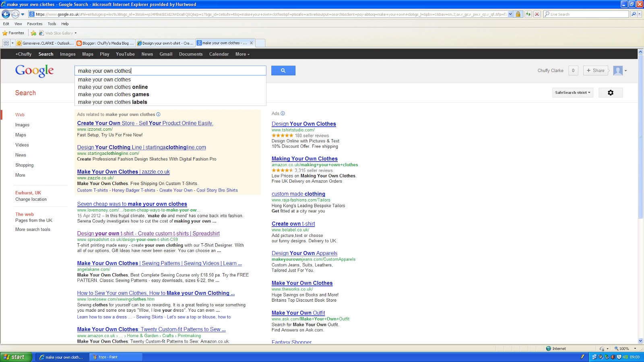This screenshot has width=644, height=362.
Task: Click the Google logo
Action: pyautogui.click(x=34, y=71)
